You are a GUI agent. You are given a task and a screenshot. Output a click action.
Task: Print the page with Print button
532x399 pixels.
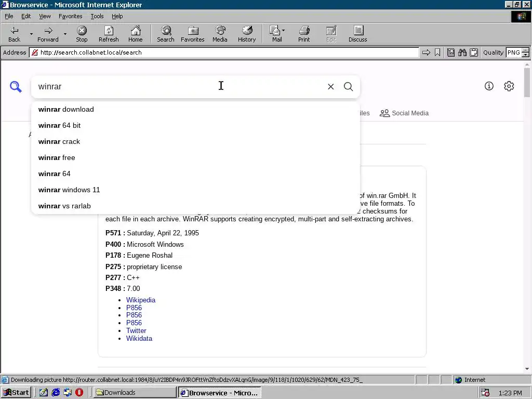click(x=304, y=34)
